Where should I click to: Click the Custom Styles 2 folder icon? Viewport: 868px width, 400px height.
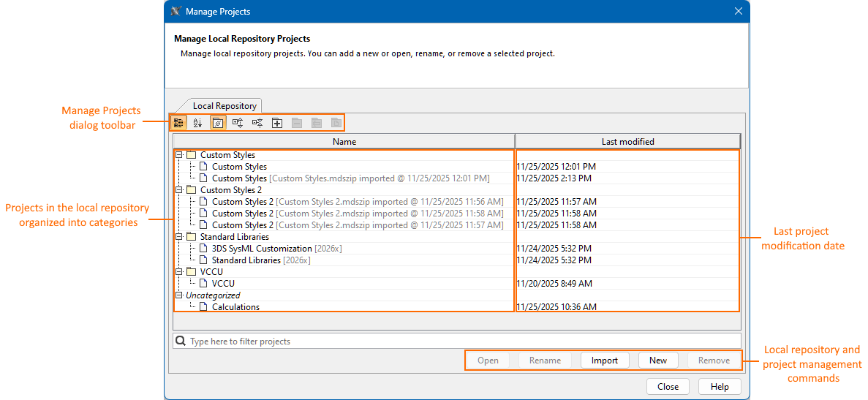pos(192,190)
